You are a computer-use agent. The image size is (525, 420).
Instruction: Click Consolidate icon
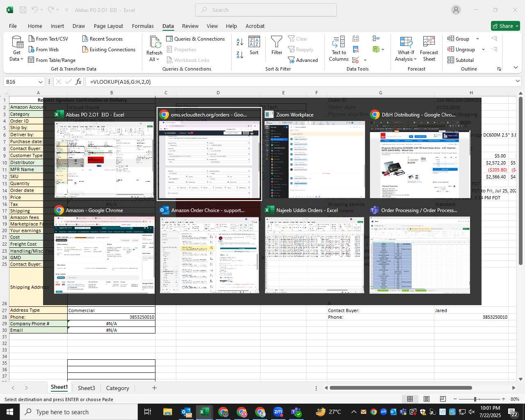(376, 39)
